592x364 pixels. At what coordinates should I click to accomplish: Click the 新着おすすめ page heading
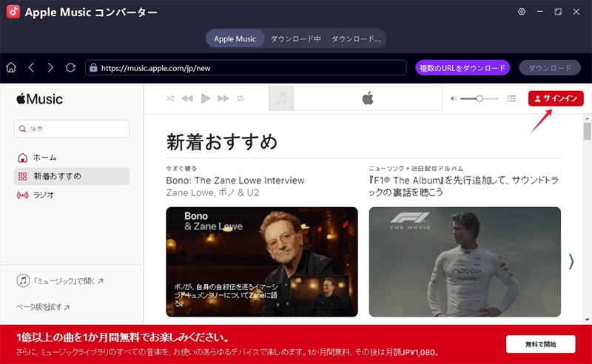(222, 142)
